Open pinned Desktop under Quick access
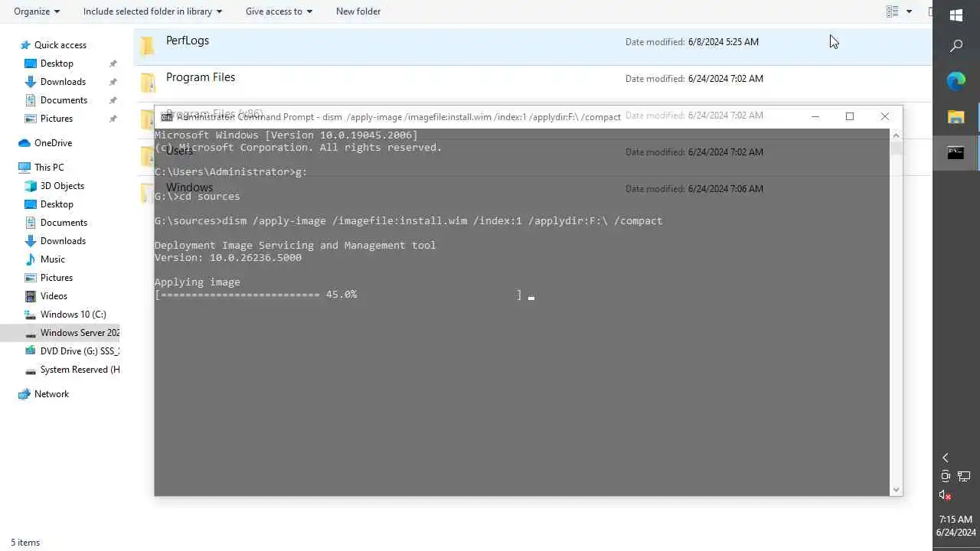 tap(57, 64)
